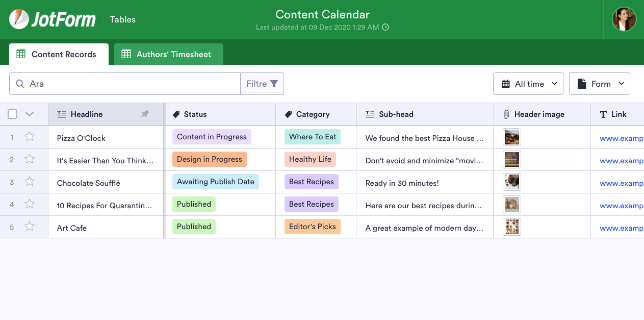The height and width of the screenshot is (320, 644).
Task: Select the Content Records tab
Action: pyautogui.click(x=59, y=54)
